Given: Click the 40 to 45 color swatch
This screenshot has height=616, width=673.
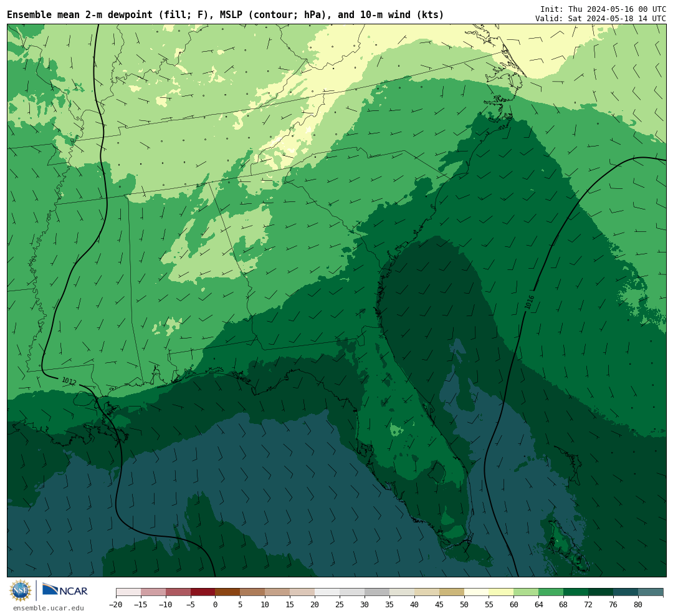Looking at the screenshot, I should [x=427, y=592].
